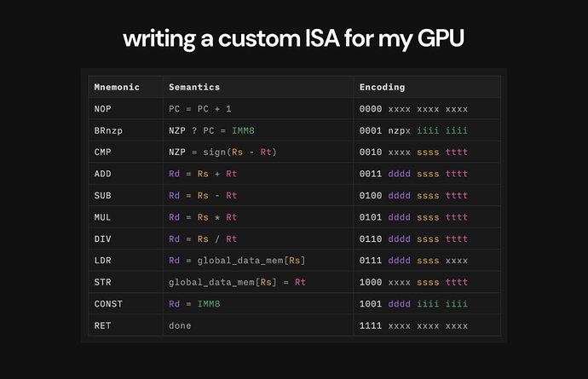Select the encoding '0000 xxxx xxxx xxxx'
588x379 pixels.
(x=413, y=109)
